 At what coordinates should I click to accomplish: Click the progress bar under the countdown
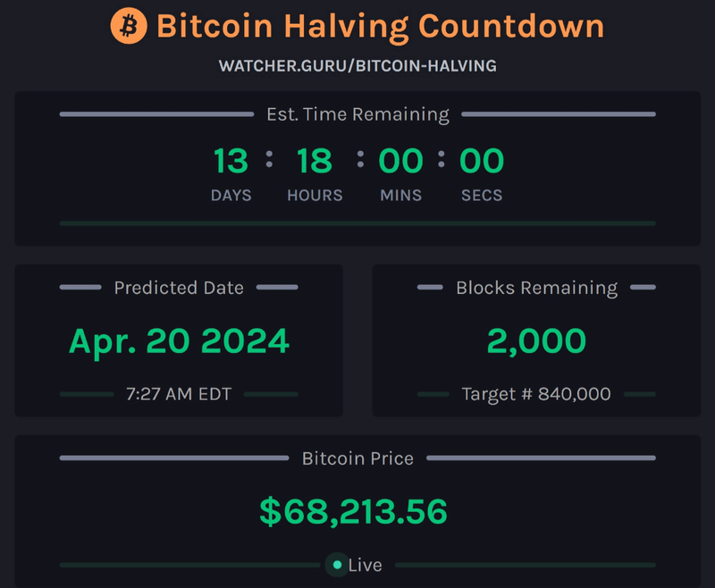coord(357,223)
